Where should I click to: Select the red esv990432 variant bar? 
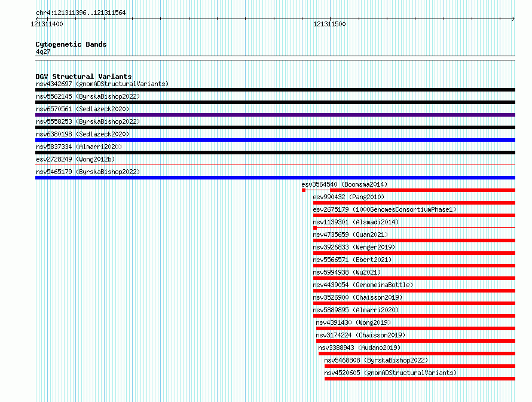[414, 203]
